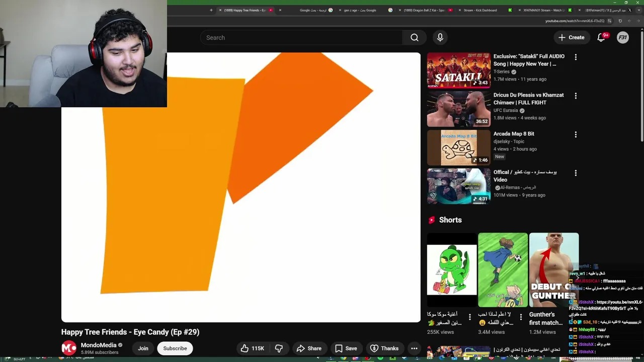Open options for 255K views Short
This screenshot has width=644, height=362.
(x=470, y=317)
